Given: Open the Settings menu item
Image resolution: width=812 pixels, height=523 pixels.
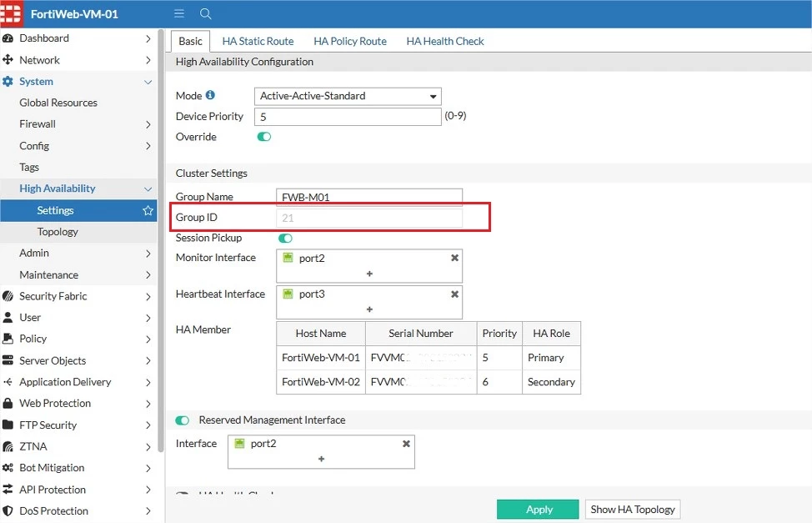Looking at the screenshot, I should pyautogui.click(x=78, y=210).
